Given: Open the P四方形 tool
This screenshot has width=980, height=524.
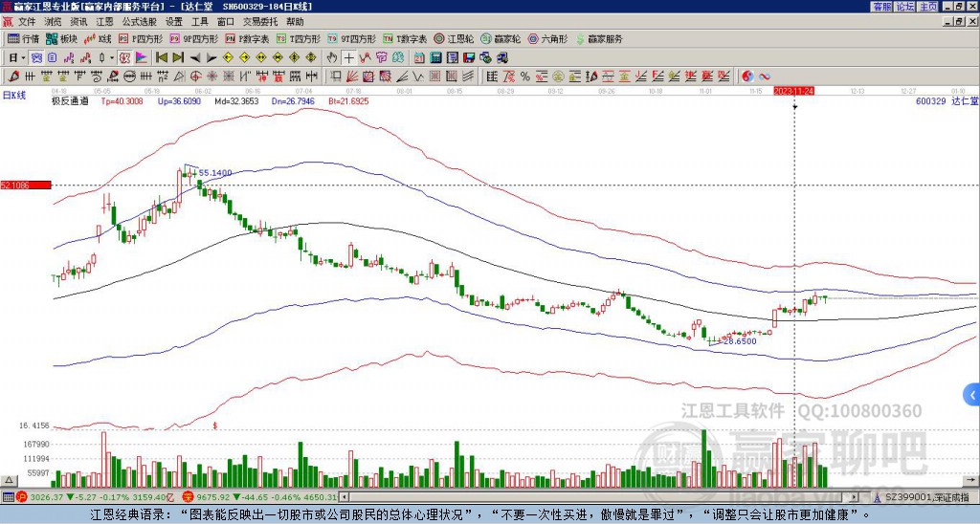Looking at the screenshot, I should [141, 38].
